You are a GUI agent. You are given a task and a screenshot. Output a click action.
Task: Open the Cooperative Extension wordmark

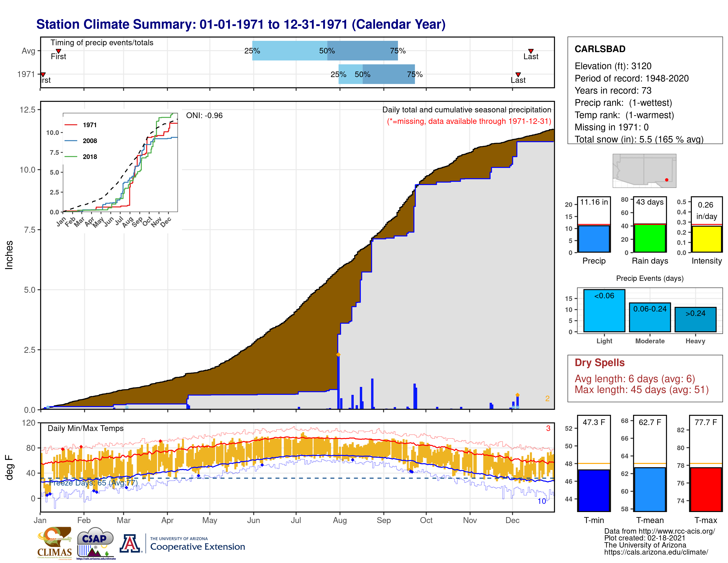tap(197, 544)
